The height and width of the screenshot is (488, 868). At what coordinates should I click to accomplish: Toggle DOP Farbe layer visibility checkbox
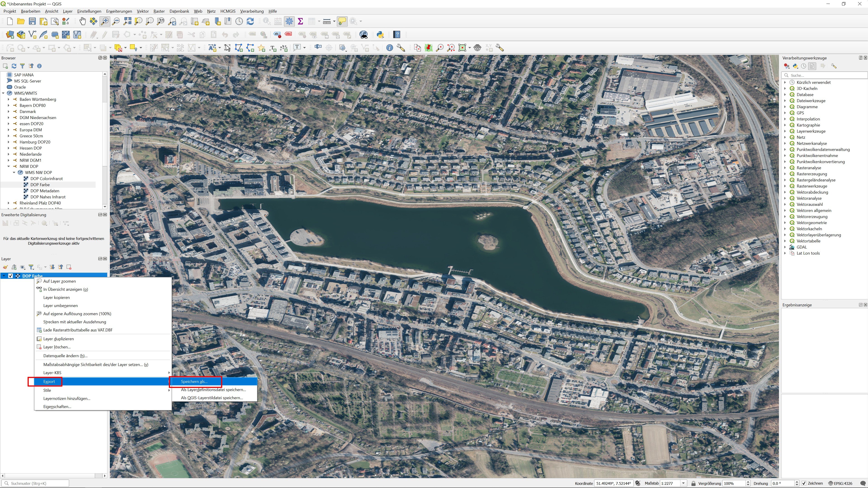10,275
